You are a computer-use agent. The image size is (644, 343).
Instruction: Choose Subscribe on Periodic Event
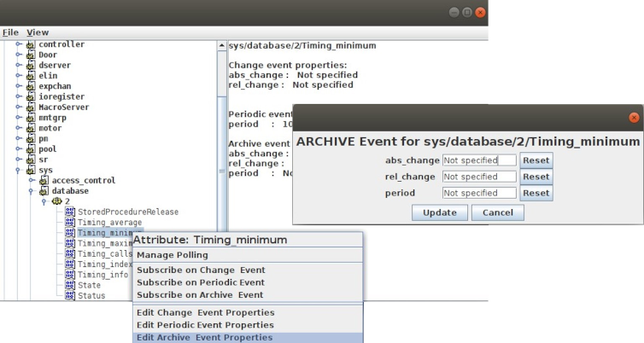coord(201,282)
